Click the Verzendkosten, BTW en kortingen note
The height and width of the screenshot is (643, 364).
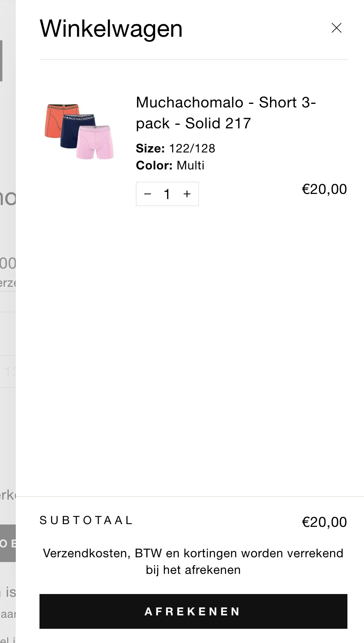193,561
